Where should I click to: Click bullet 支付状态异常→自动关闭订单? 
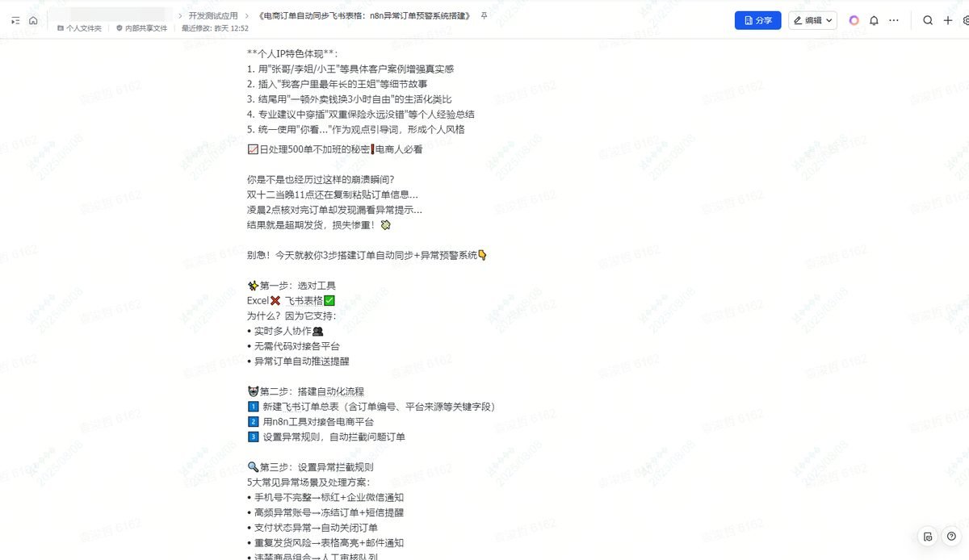pos(312,528)
